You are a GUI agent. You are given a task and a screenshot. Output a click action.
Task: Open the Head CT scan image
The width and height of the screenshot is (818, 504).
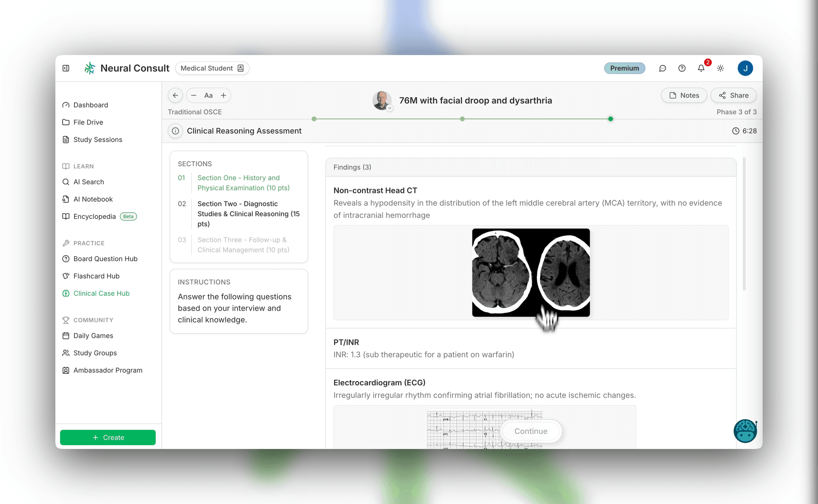[531, 273]
